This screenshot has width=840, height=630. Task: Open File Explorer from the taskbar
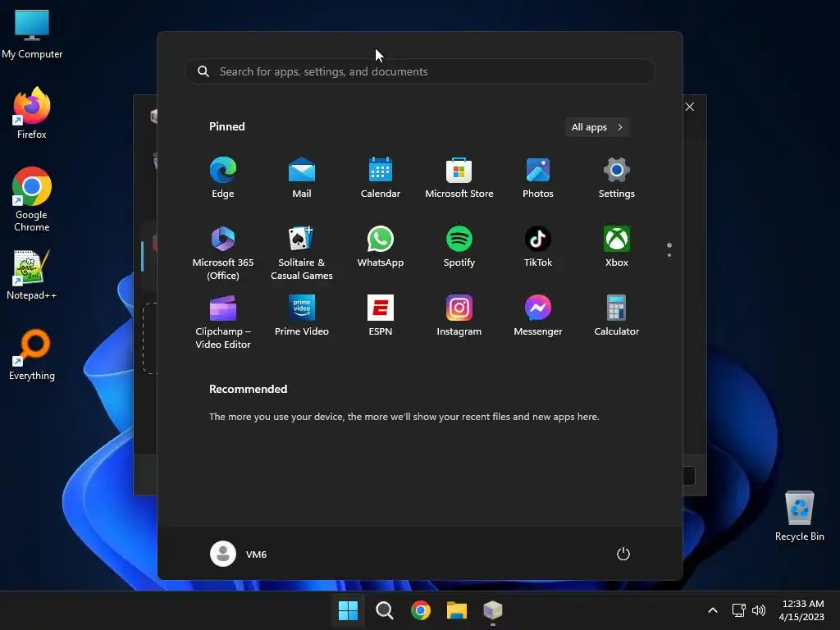[457, 610]
